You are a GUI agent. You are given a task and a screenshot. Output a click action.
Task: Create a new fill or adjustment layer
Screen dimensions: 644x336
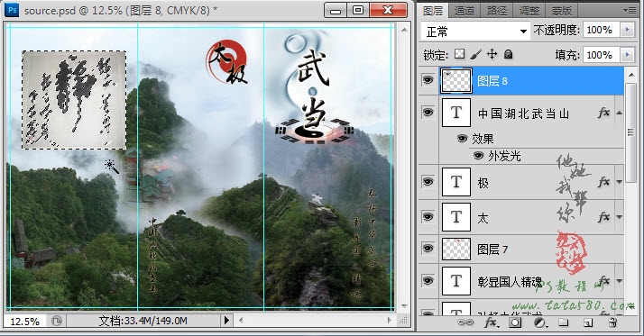tap(540, 322)
